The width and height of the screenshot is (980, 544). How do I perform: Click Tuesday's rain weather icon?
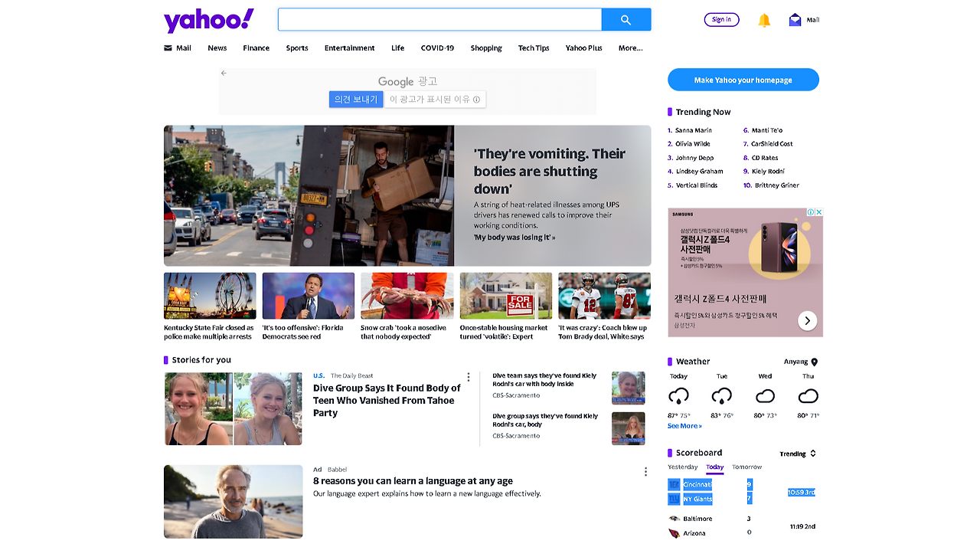pos(722,397)
